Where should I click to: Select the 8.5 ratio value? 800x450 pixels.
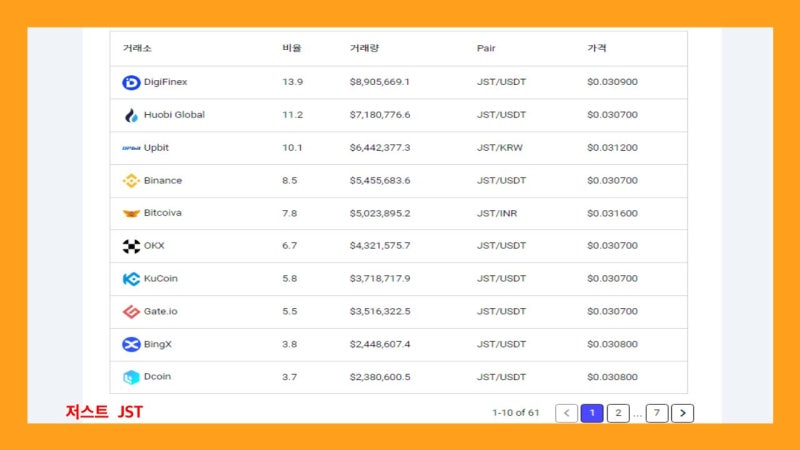pyautogui.click(x=289, y=180)
